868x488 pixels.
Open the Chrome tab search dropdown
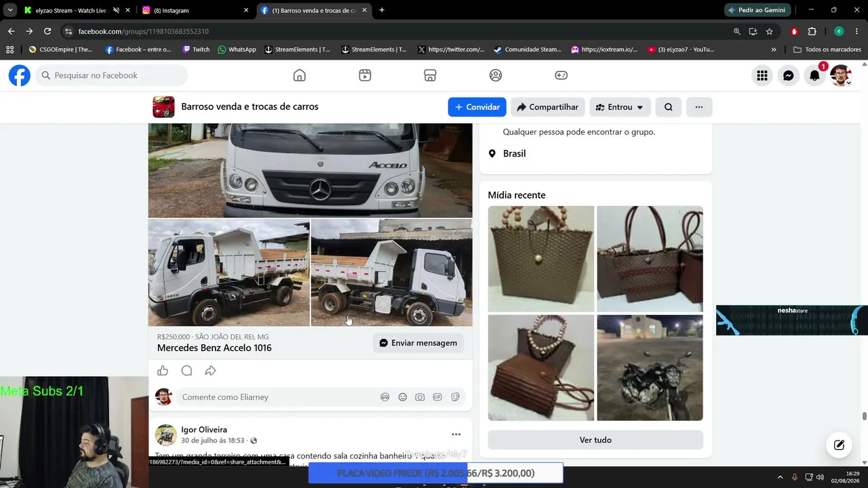pyautogui.click(x=10, y=10)
